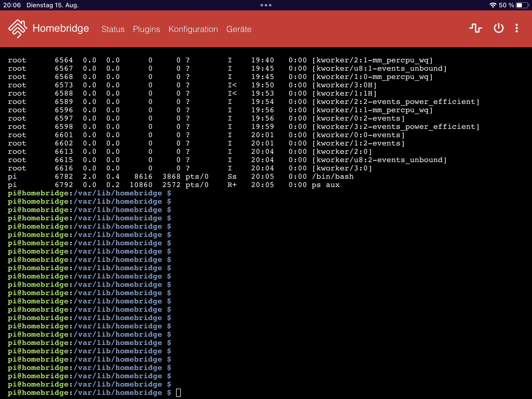The width and height of the screenshot is (532, 399).
Task: Open the Geräte tab
Action: 239,29
